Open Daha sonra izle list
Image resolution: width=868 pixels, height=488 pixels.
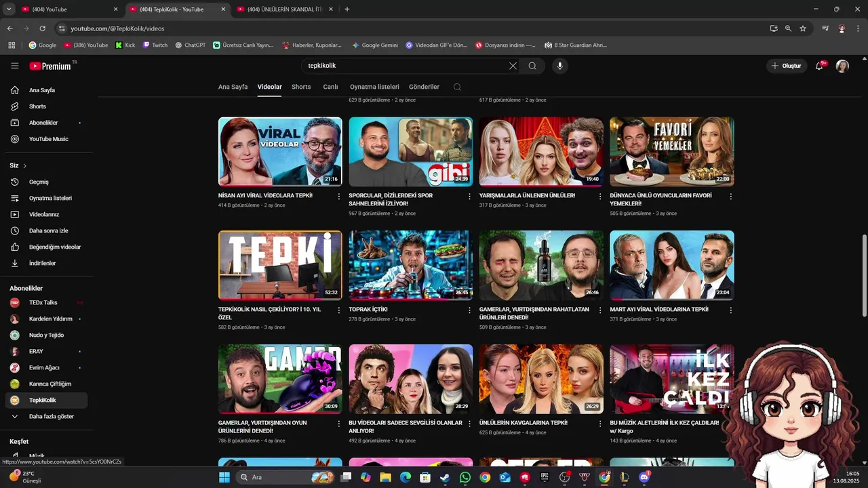click(x=47, y=230)
